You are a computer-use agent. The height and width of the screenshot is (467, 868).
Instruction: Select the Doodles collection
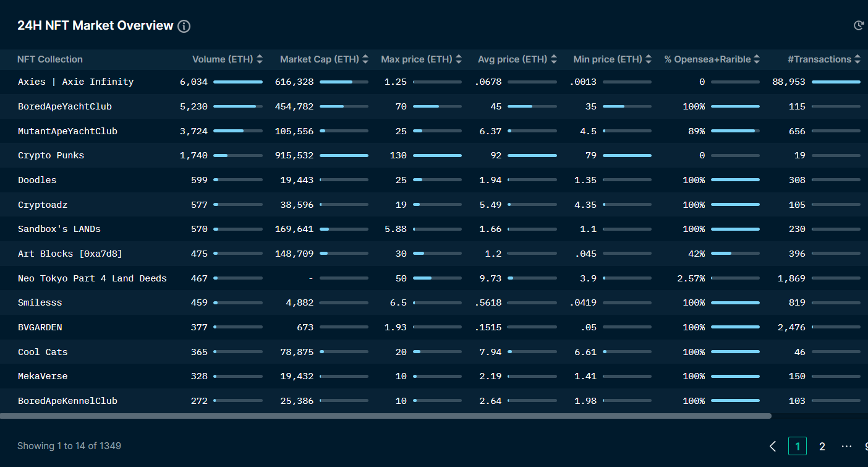point(37,180)
